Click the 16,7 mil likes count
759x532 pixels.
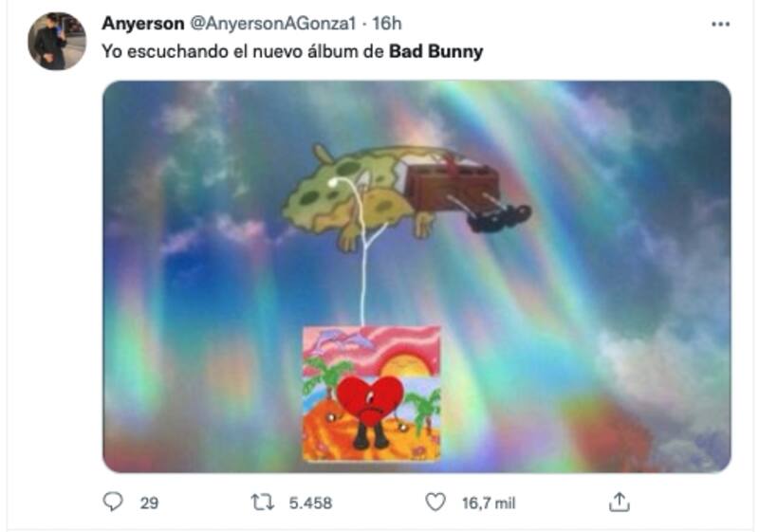pos(489,503)
